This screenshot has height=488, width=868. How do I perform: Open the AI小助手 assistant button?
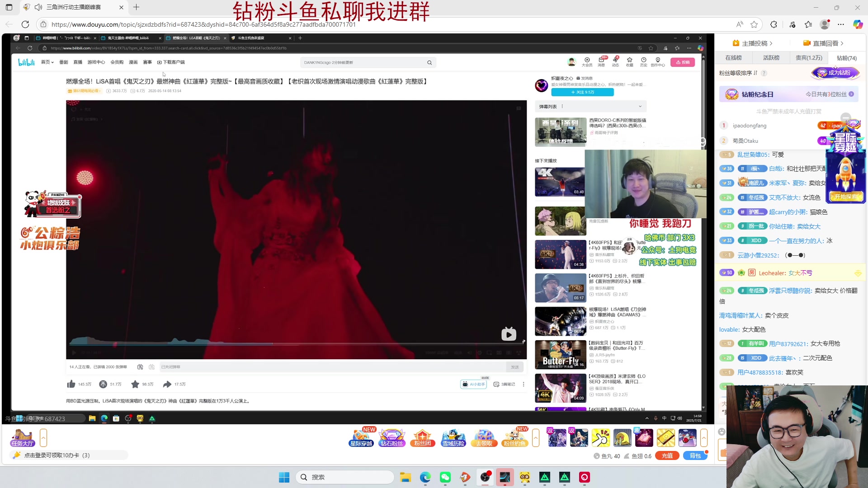click(x=474, y=384)
